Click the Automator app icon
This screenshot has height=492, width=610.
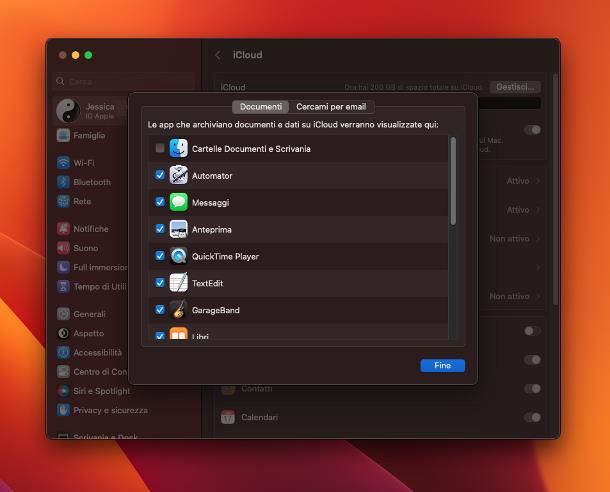pos(179,175)
